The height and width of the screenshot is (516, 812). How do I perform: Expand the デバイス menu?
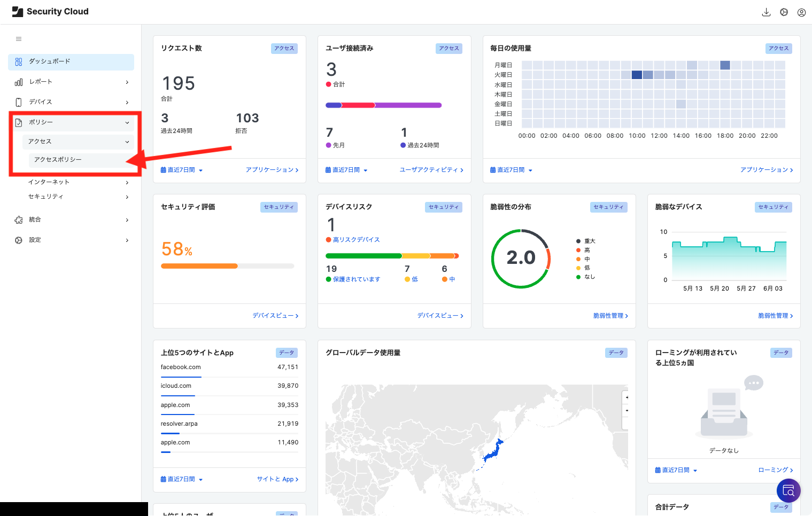(x=71, y=103)
